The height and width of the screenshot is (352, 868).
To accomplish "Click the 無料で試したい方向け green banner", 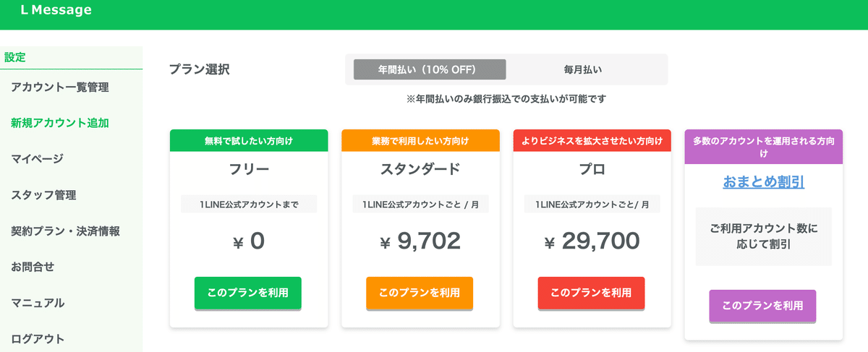I will tap(249, 141).
